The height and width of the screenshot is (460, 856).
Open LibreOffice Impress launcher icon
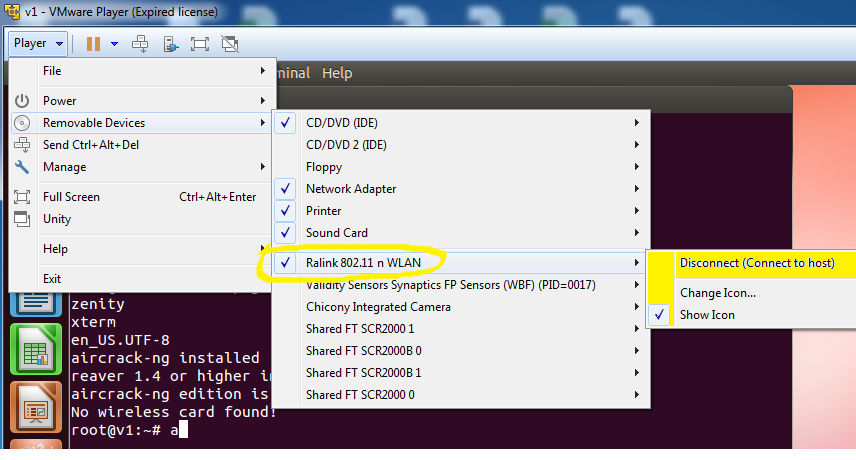click(x=36, y=408)
